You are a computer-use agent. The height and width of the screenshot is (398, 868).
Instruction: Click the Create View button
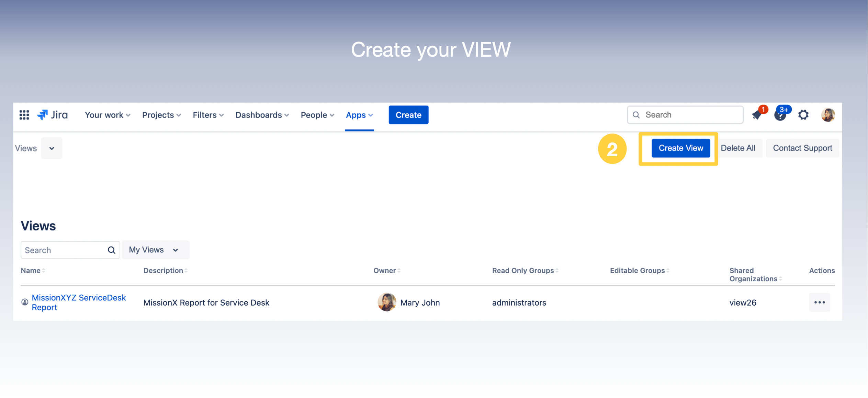point(680,148)
